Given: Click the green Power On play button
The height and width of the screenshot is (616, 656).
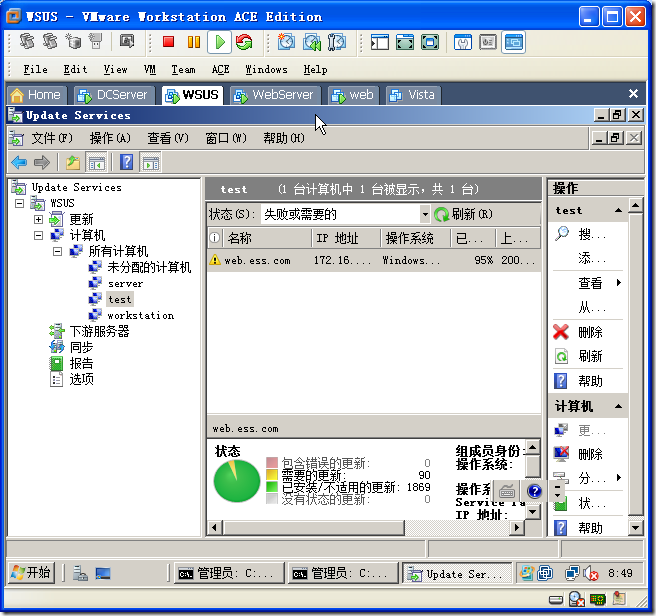Looking at the screenshot, I should coord(220,42).
